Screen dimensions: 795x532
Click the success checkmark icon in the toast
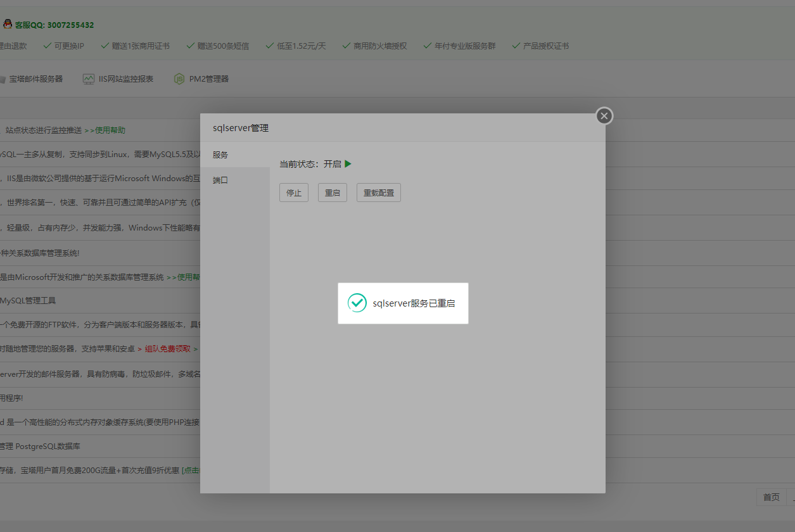pyautogui.click(x=357, y=303)
